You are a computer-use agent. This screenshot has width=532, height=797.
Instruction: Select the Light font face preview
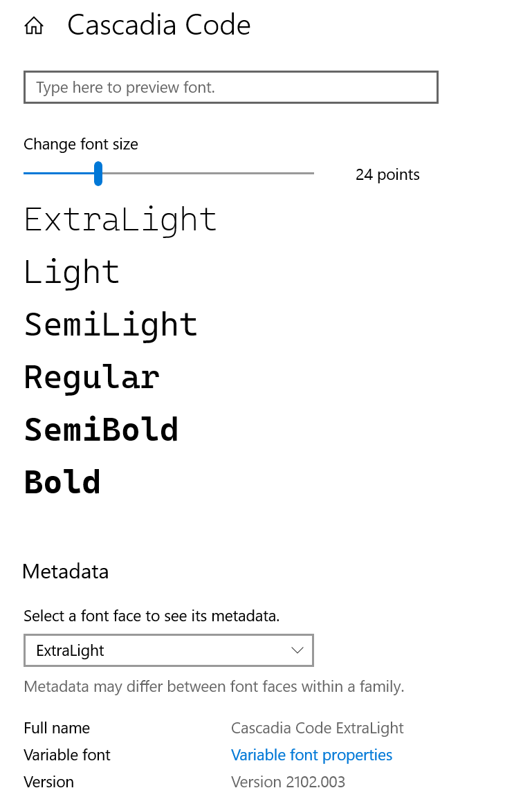pyautogui.click(x=71, y=273)
